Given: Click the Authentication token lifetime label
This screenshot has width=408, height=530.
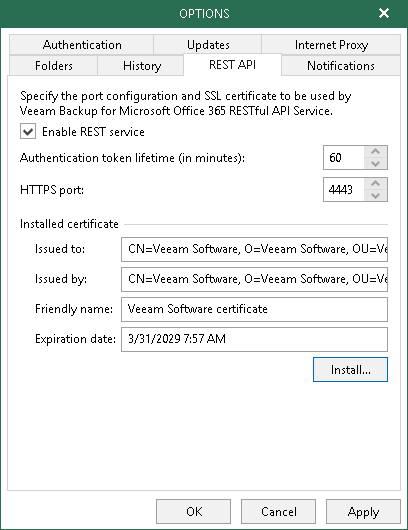Looking at the screenshot, I should (x=132, y=158).
